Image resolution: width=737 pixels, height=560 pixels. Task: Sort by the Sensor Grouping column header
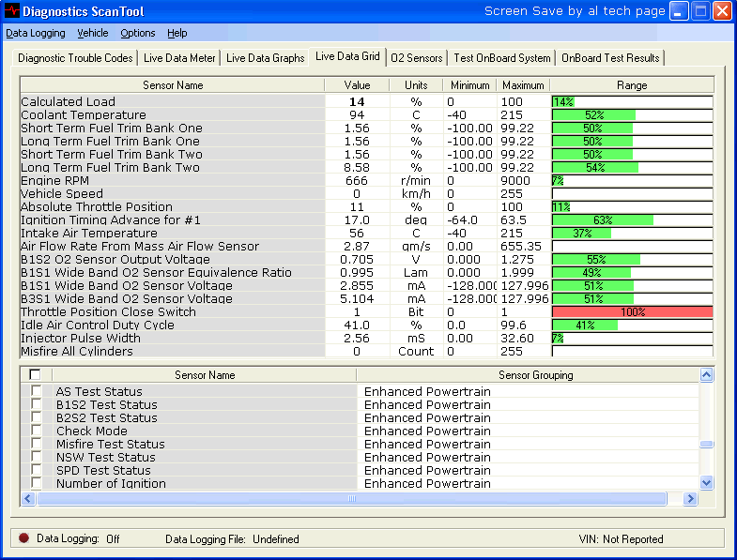[535, 375]
